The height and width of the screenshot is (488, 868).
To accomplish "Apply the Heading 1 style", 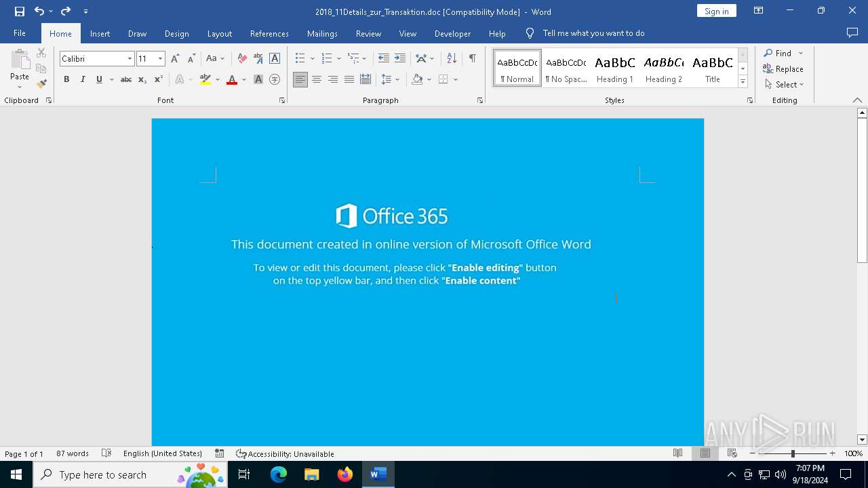I will point(615,68).
